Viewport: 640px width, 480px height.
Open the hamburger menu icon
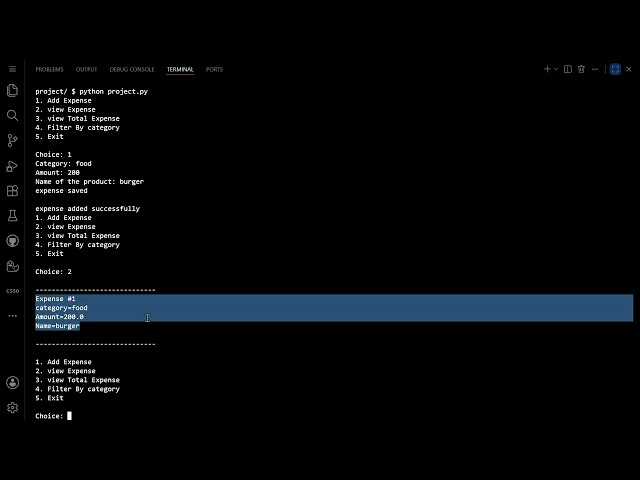click(x=12, y=69)
